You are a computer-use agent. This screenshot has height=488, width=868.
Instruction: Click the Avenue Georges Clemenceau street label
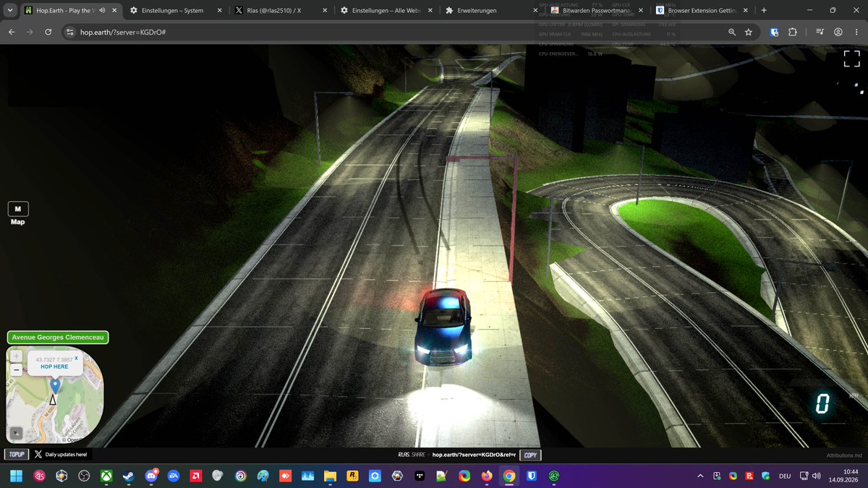58,338
